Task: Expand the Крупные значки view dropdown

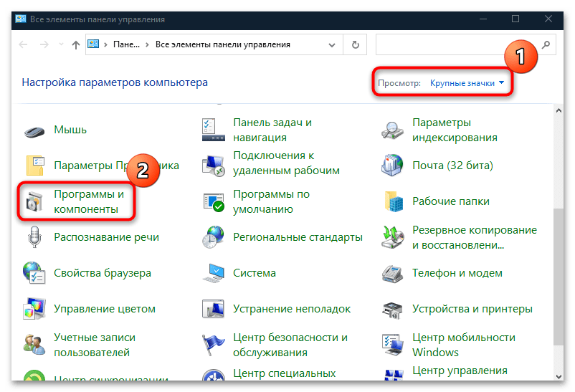Action: pyautogui.click(x=467, y=83)
